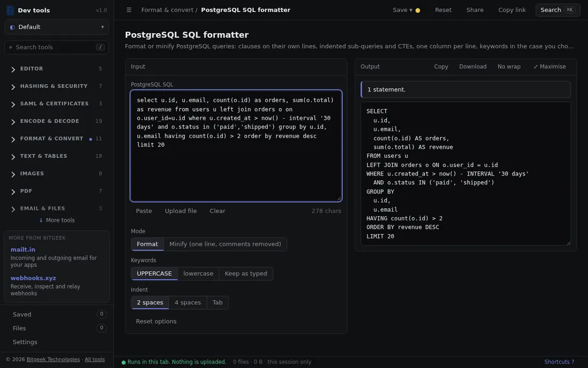
Task: Click the green status dot in footer
Action: (x=123, y=362)
